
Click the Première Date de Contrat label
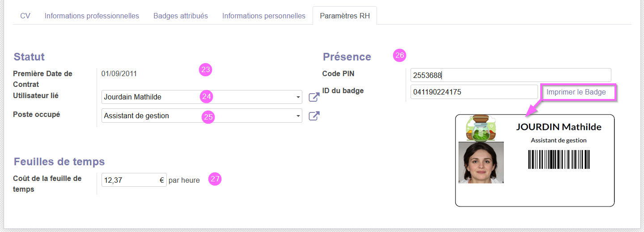(x=42, y=79)
